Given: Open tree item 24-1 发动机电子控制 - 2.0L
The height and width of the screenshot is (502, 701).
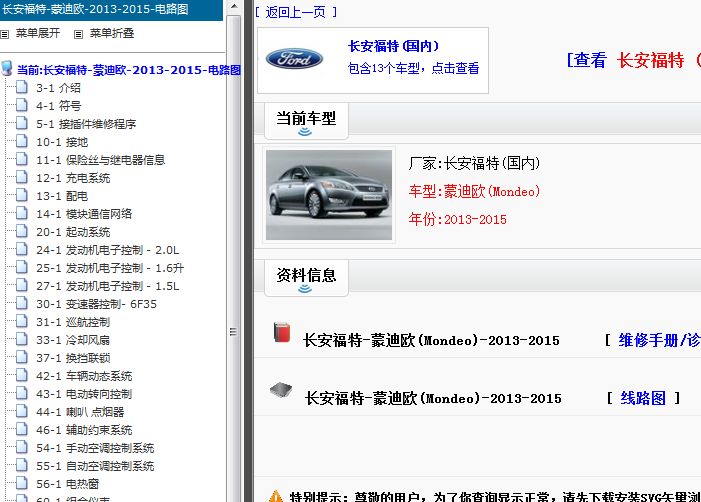Looking at the screenshot, I should 108,250.
